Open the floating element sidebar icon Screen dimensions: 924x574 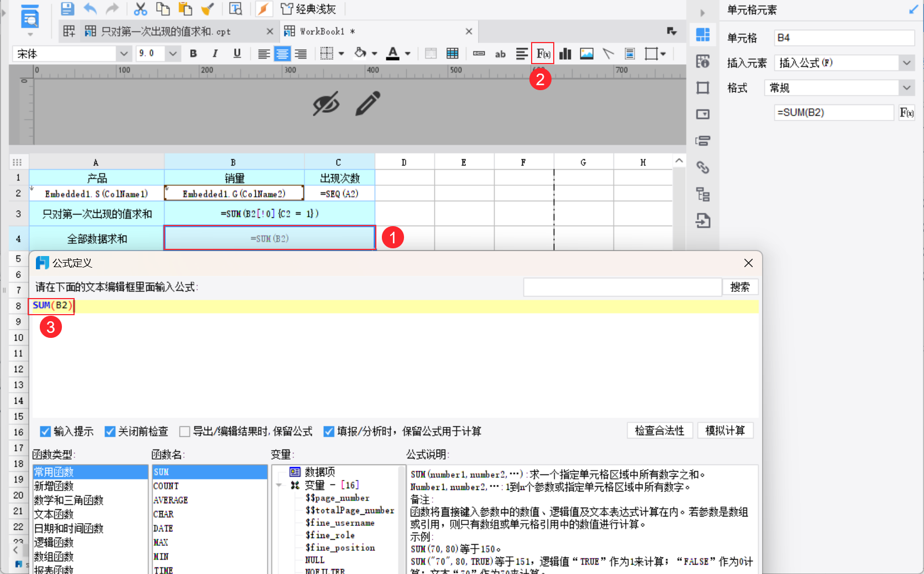pyautogui.click(x=703, y=87)
